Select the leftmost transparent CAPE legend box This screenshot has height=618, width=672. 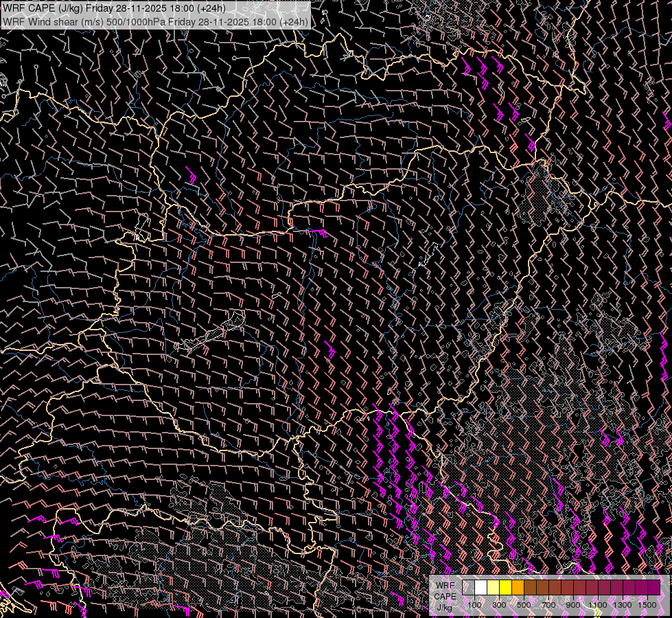click(x=469, y=588)
